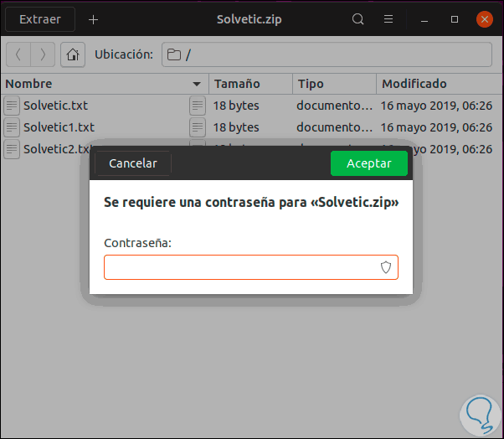Select the Solvetic1.txt file name
504x439 pixels.
click(x=59, y=127)
